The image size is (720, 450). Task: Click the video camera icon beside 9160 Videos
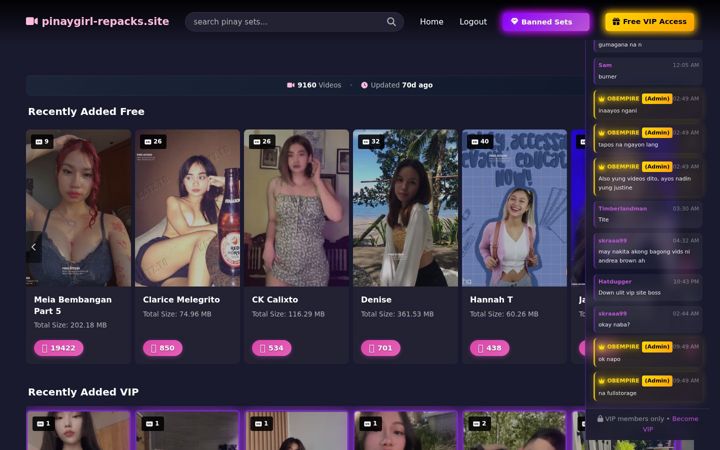click(x=291, y=85)
